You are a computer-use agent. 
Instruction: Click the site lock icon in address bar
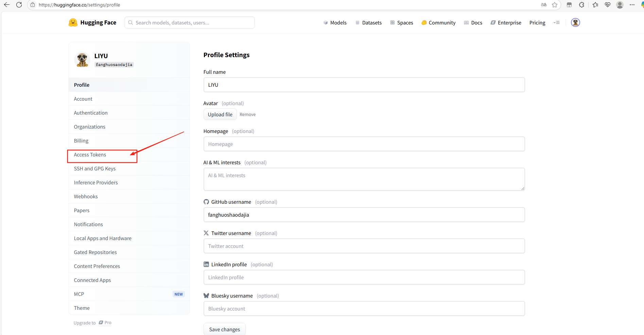click(33, 5)
